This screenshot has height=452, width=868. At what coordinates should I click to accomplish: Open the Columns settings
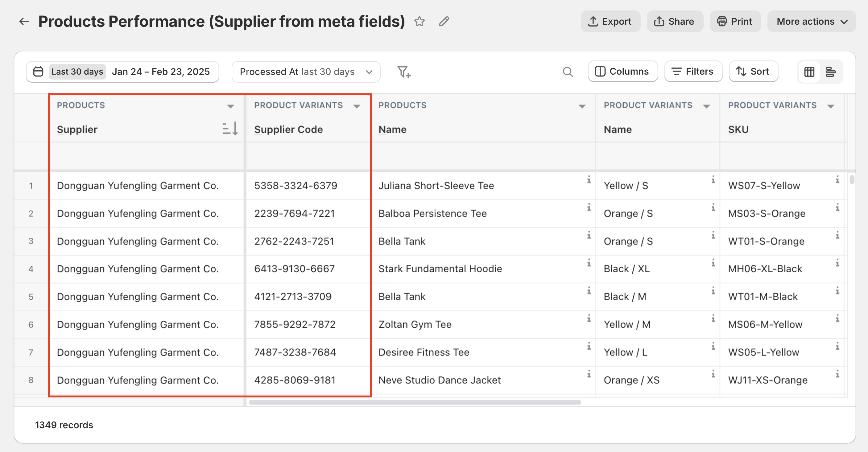coord(622,72)
